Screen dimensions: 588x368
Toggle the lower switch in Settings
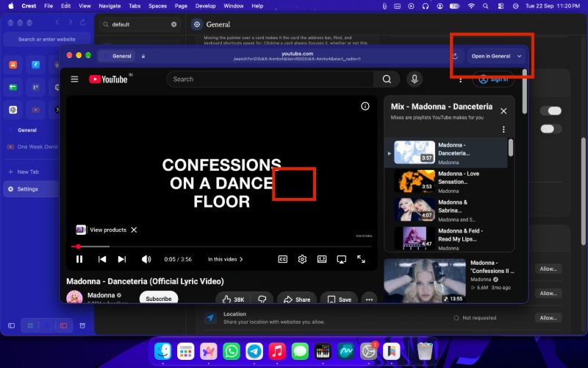coord(551,129)
